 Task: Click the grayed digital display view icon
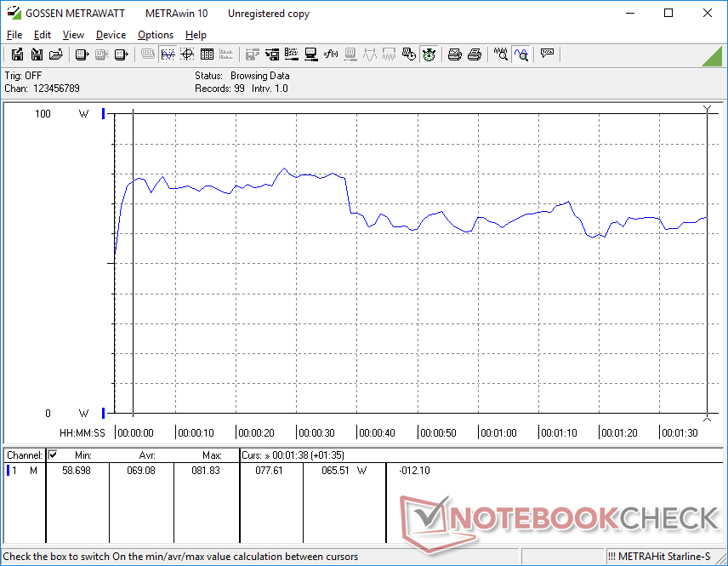[x=148, y=54]
